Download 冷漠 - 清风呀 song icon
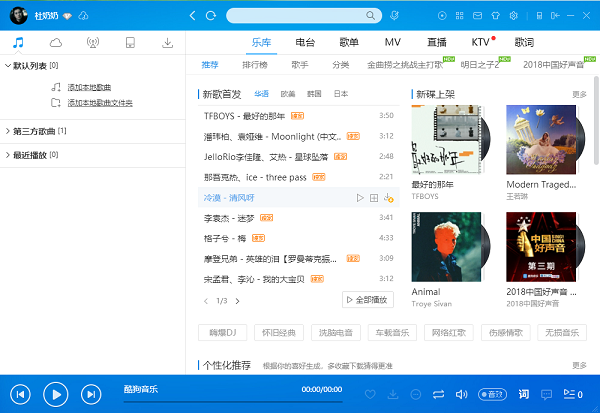Image resolution: width=600 pixels, height=413 pixels. 388,198
